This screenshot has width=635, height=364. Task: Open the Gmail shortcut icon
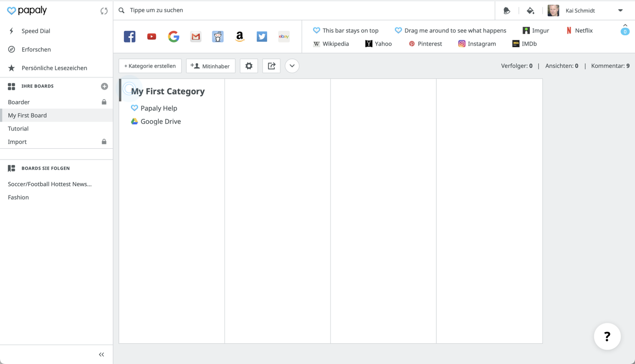195,37
